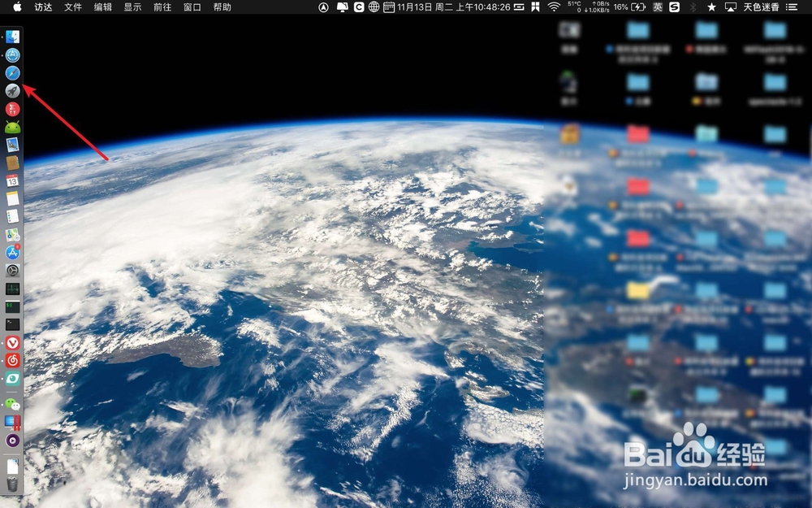Open the 访达 menu
The width and height of the screenshot is (812, 508).
44,7
